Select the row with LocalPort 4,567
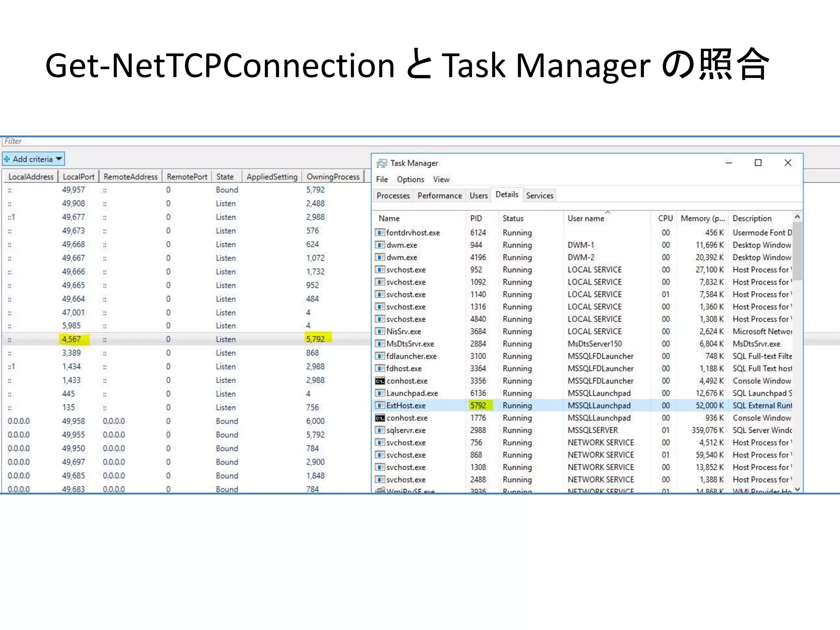The height and width of the screenshot is (630, 840). click(187, 339)
